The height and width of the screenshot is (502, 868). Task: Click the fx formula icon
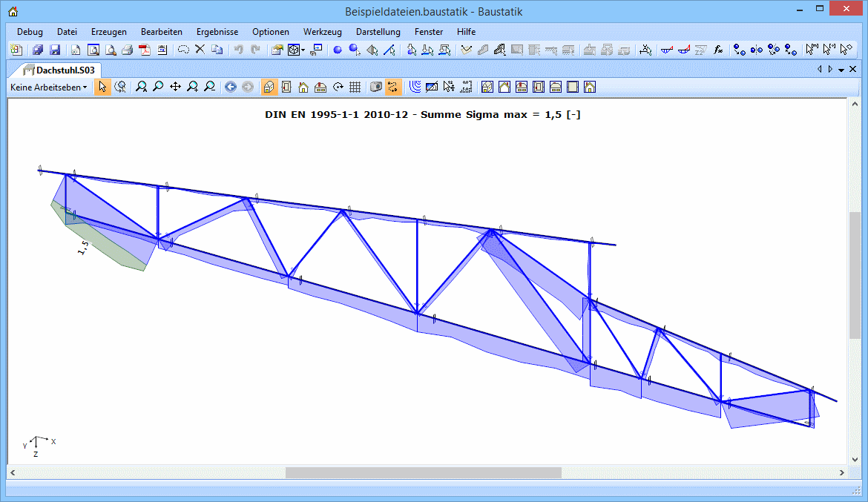(x=718, y=50)
